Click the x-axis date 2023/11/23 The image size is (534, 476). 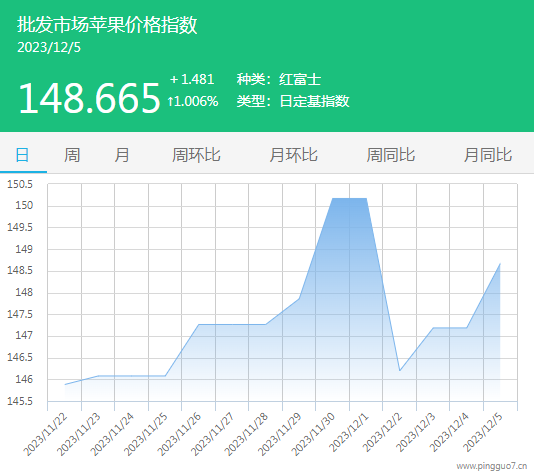tap(79, 434)
